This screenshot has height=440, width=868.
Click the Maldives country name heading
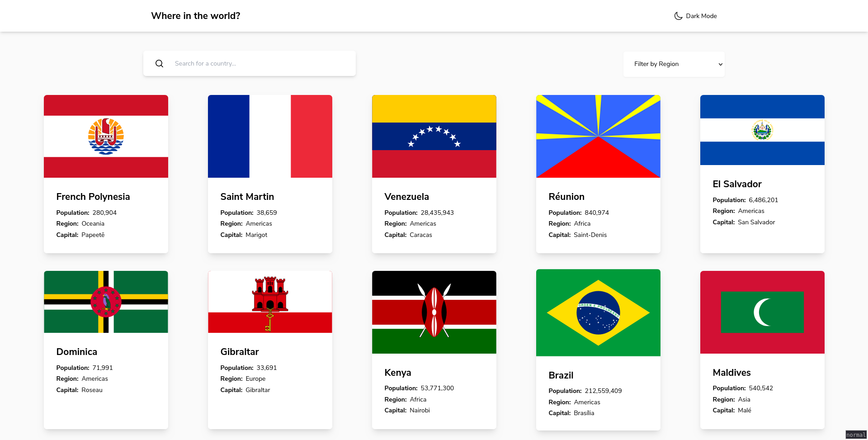tap(731, 373)
